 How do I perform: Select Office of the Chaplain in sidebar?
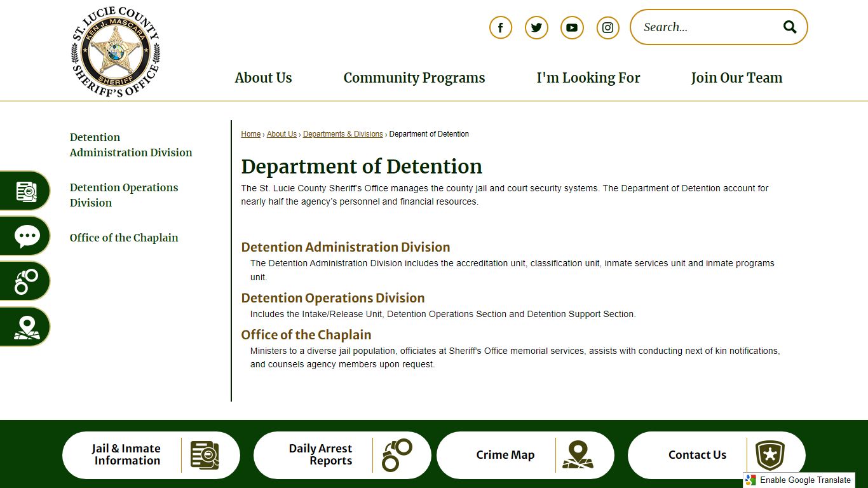click(x=124, y=238)
